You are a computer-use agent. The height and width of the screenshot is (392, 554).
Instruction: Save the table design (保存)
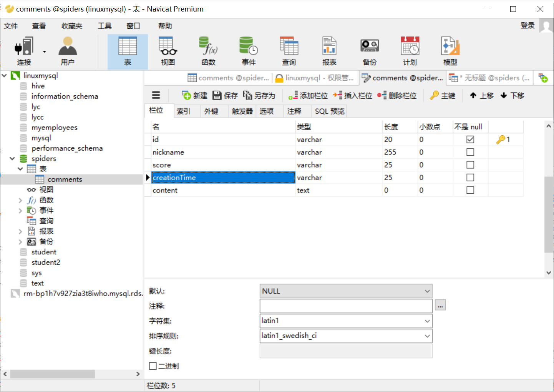(x=226, y=95)
